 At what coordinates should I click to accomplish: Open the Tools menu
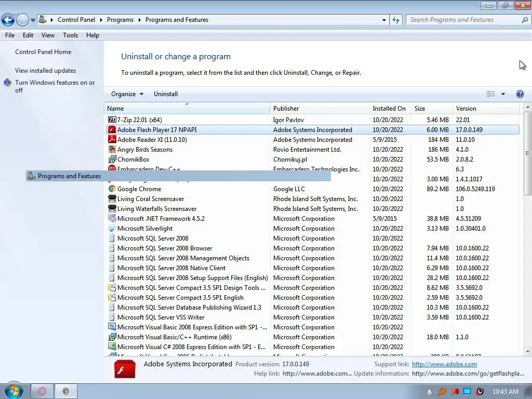point(70,35)
